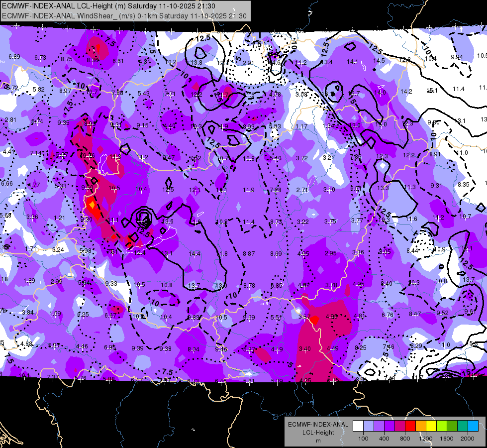
Task: Click the grid value 14.4
Action: click(x=195, y=254)
